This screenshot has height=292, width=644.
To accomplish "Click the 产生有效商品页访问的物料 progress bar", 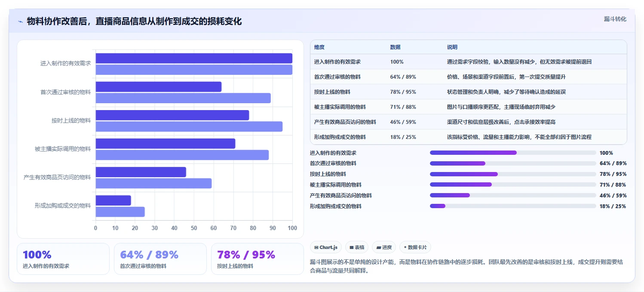I will 513,195.
